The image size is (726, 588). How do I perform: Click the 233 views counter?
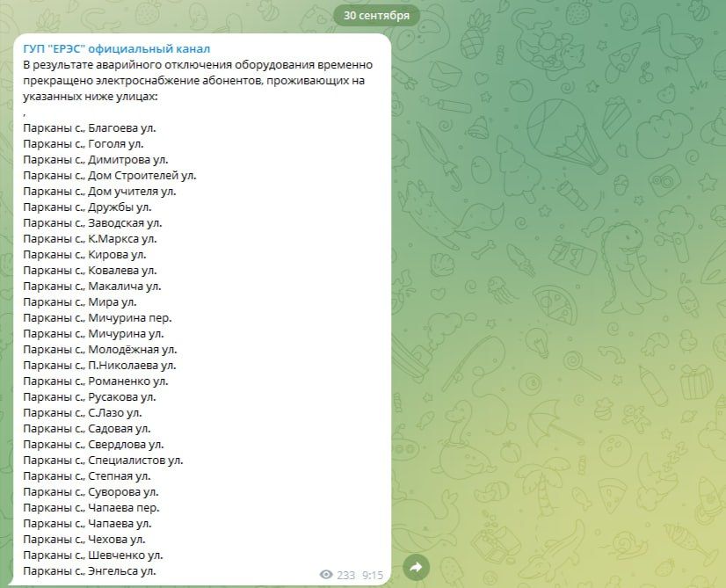346,575
